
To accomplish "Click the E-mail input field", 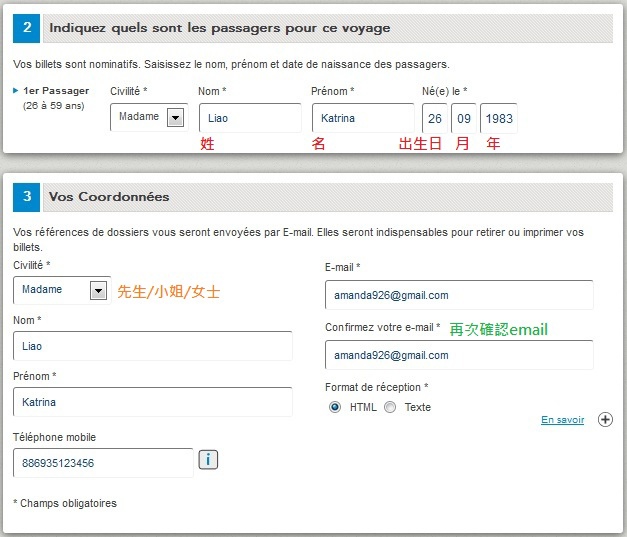I will pyautogui.click(x=459, y=295).
